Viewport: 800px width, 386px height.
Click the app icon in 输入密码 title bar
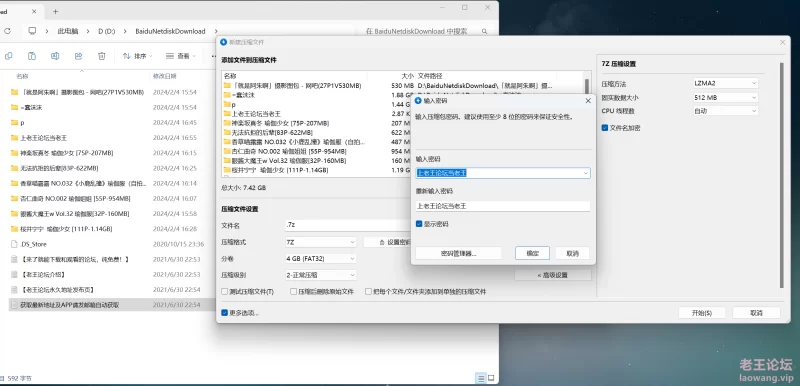click(418, 101)
